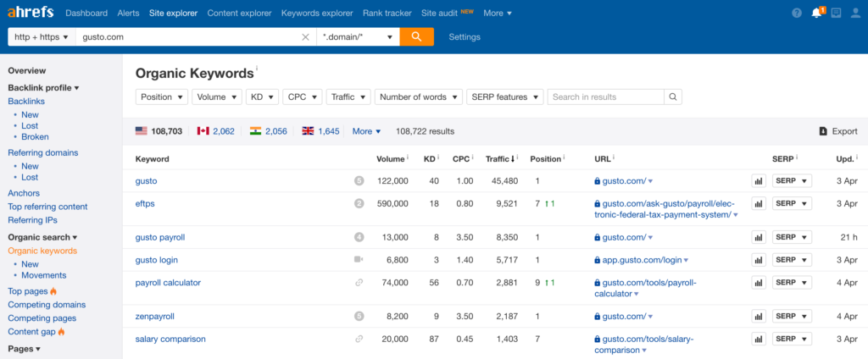Collapse the Backlink profile sidebar section

click(x=44, y=87)
